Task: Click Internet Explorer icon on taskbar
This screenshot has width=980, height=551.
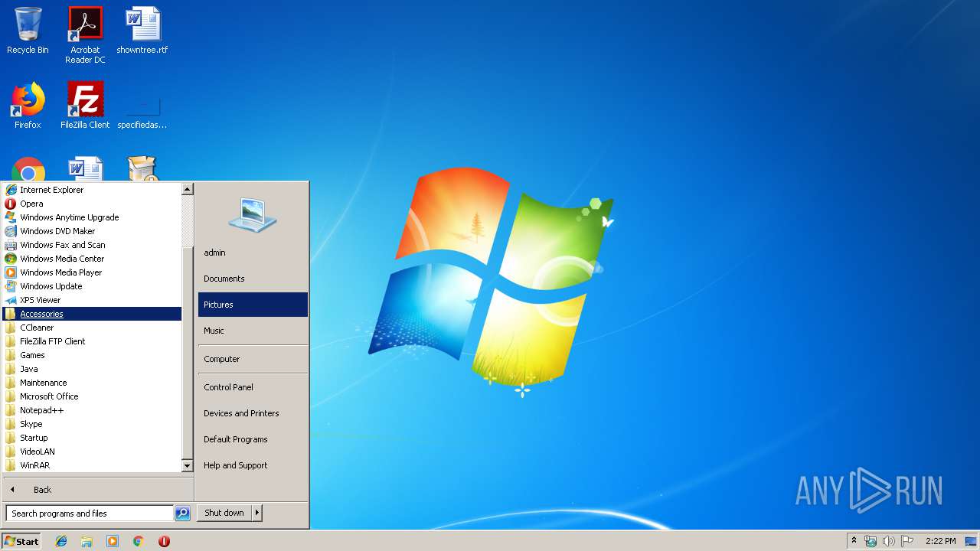Action: (61, 541)
